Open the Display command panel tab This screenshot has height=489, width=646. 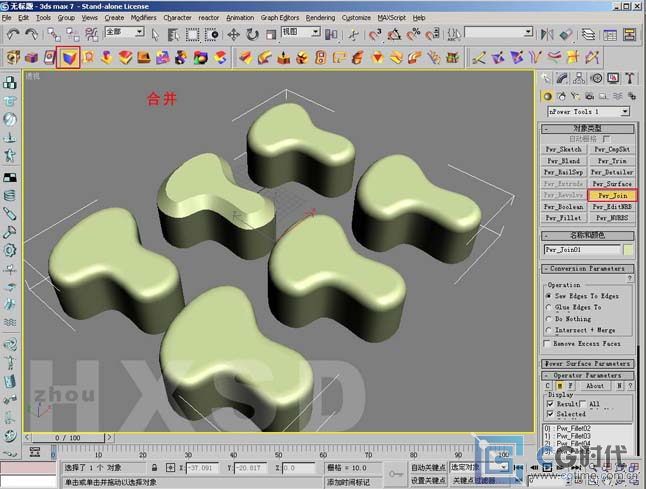(x=613, y=78)
